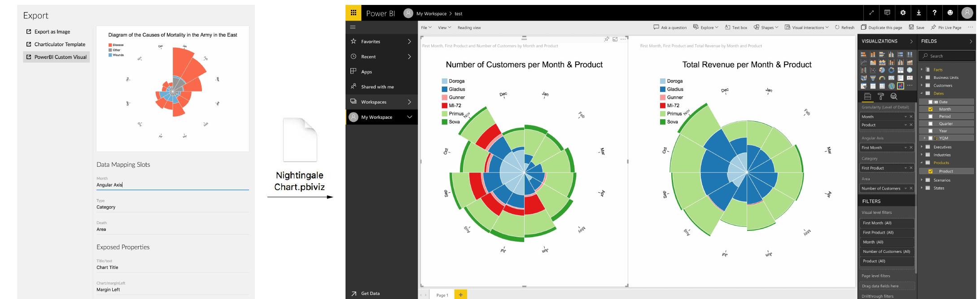980x299 pixels.
Task: Check the Year field checkbox
Action: (930, 131)
